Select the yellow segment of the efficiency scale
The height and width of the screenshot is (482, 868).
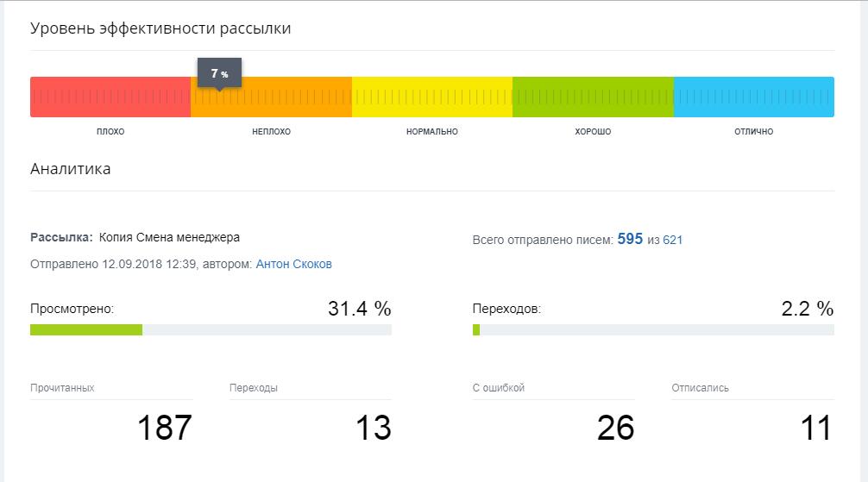pos(431,97)
